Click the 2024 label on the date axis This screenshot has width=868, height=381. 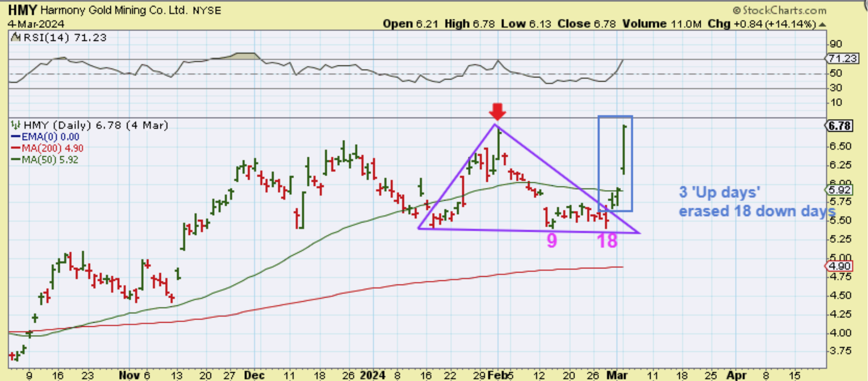pos(373,375)
